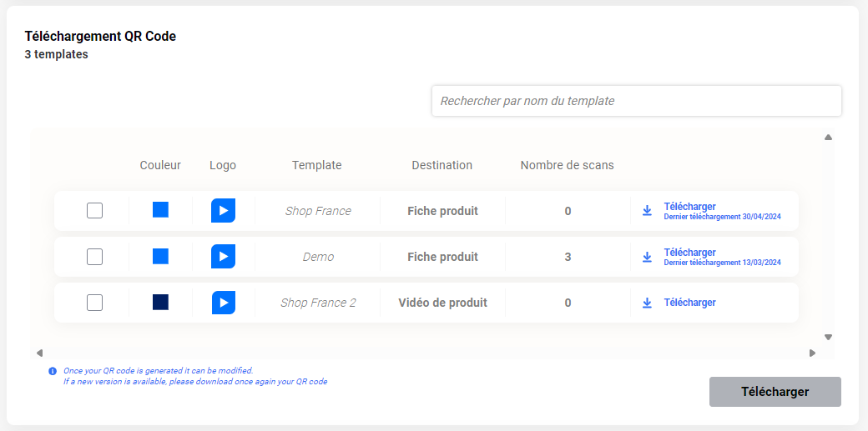Image resolution: width=868 pixels, height=431 pixels.
Task: Click the dark navy color swatch
Action: click(161, 303)
